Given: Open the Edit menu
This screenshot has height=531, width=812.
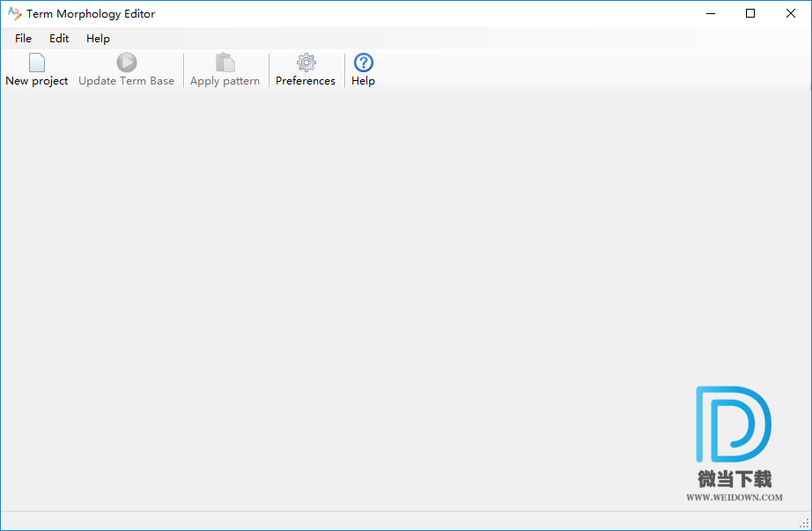Looking at the screenshot, I should [x=59, y=39].
